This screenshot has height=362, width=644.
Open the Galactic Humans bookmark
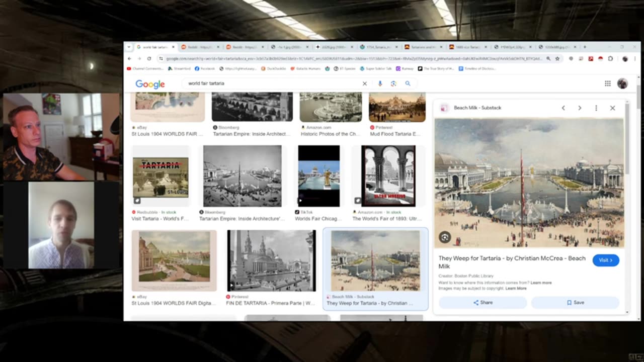[x=306, y=68]
